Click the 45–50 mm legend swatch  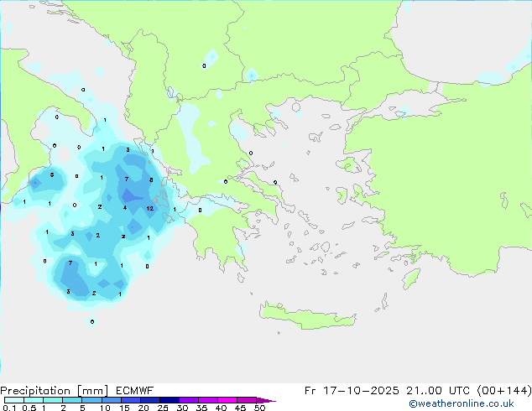pyautogui.click(x=247, y=400)
